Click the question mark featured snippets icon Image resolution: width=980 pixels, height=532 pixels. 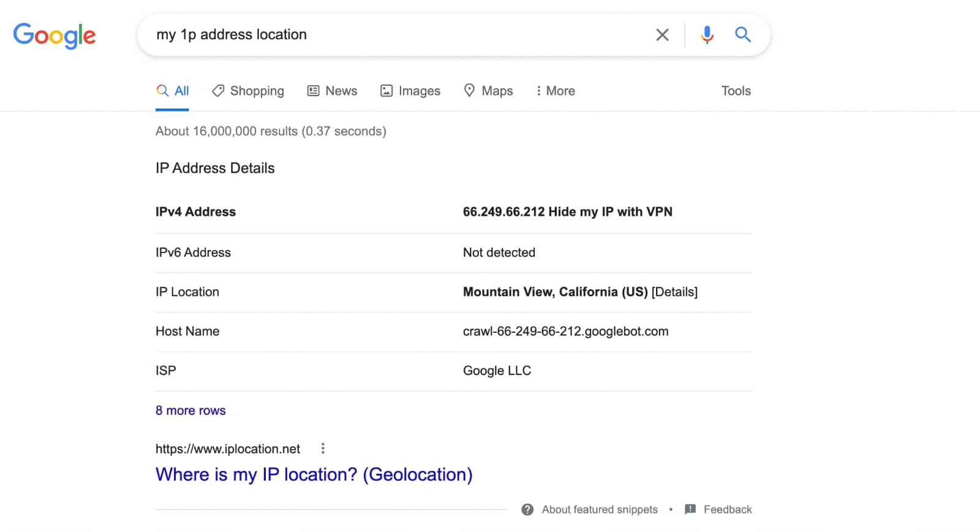pos(527,509)
